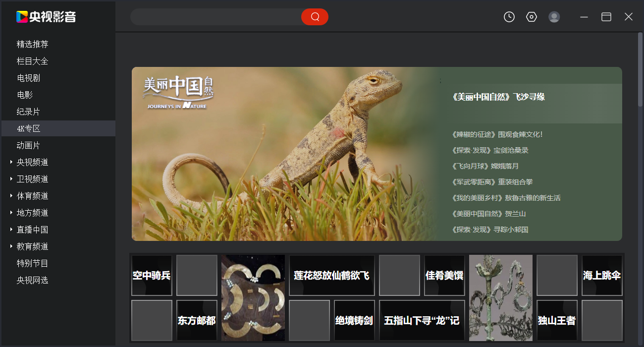
Task: Open《辣椒的征途》围观食辣文化 link
Action: click(x=497, y=134)
